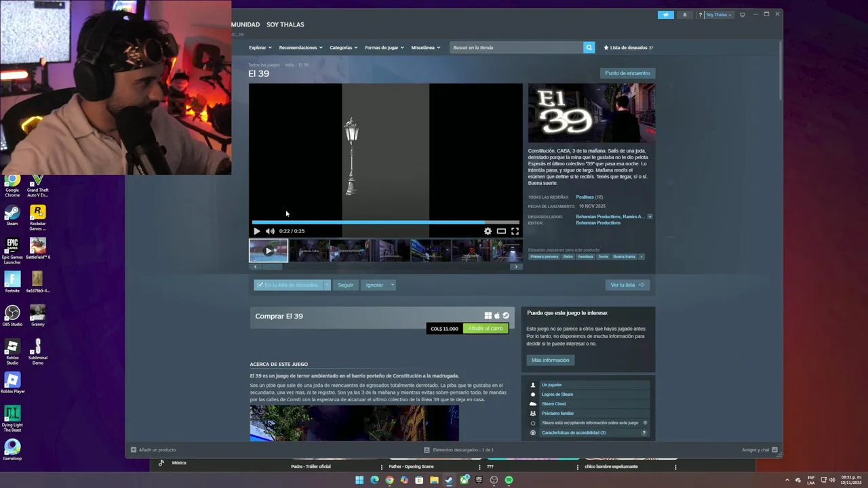Open File Explorer from the taskbar
868x488 pixels.
click(434, 480)
